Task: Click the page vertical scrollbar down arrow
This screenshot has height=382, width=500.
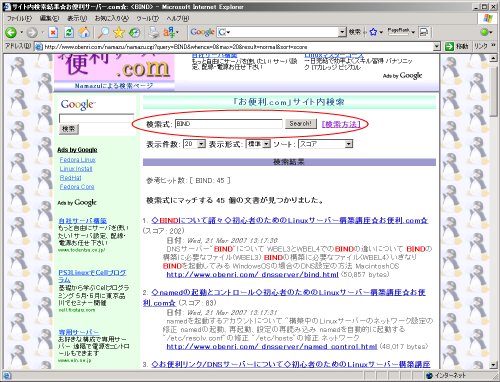Action: coord(494,365)
